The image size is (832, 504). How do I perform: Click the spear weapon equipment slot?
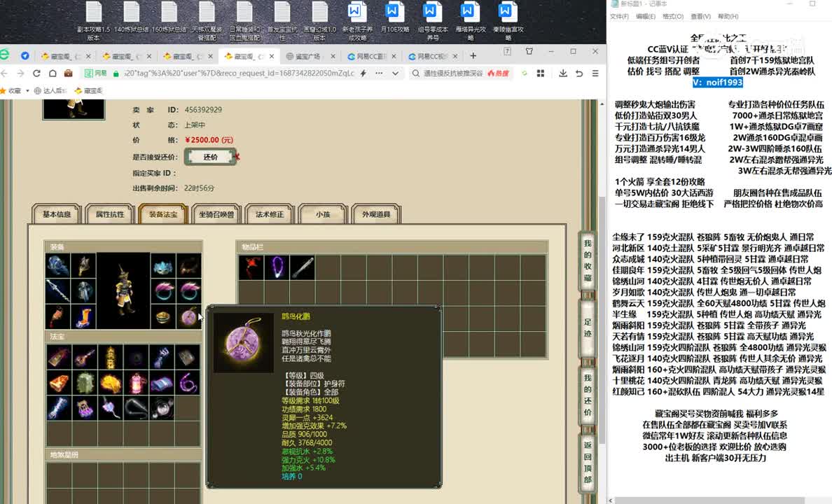tap(57, 290)
